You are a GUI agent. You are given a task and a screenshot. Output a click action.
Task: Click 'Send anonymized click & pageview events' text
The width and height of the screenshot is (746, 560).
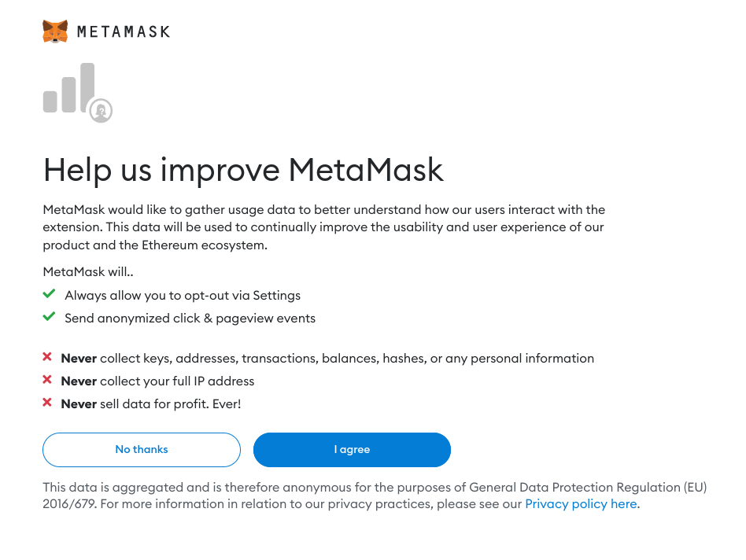pos(190,319)
